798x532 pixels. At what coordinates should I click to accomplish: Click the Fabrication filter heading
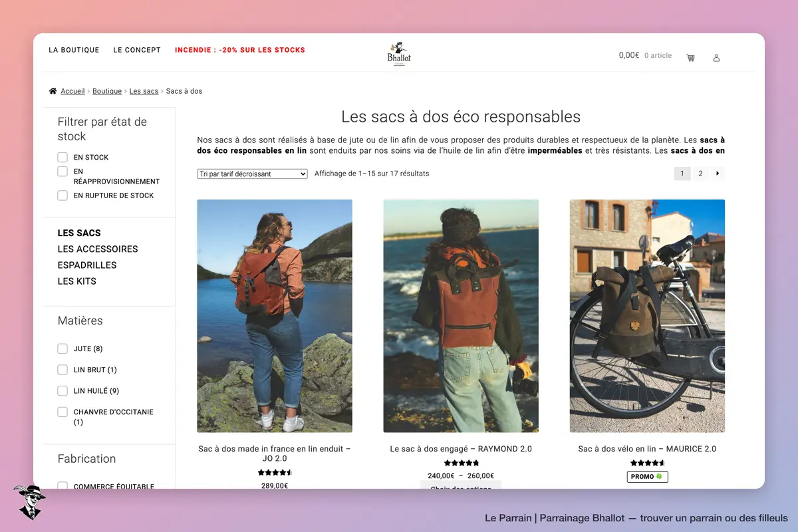(87, 459)
